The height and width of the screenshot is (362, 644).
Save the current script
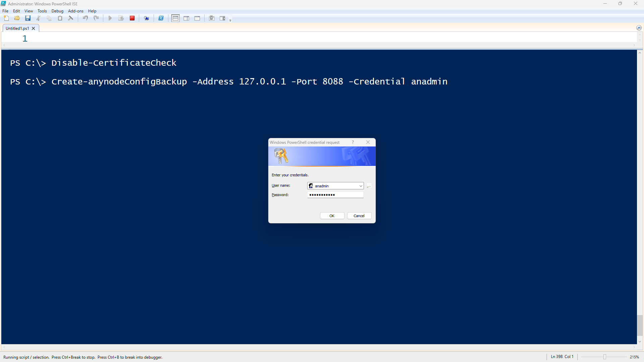(28, 18)
